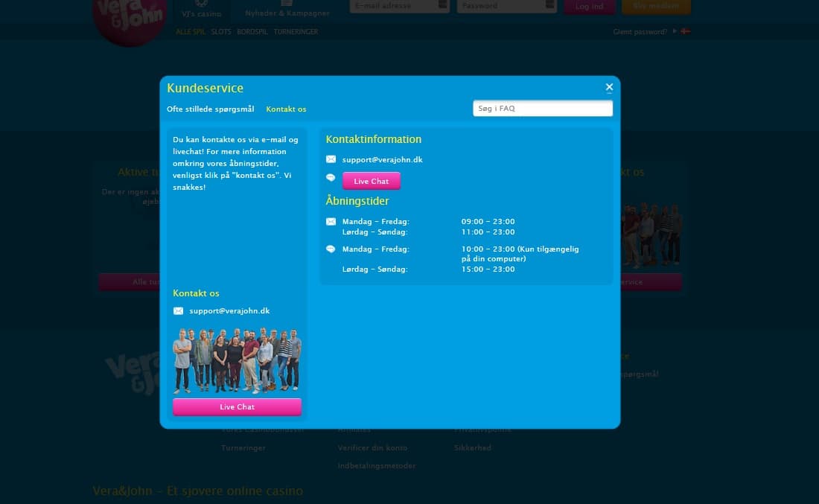Click Danish flag language icon in header
This screenshot has width=819, height=504.
[685, 31]
